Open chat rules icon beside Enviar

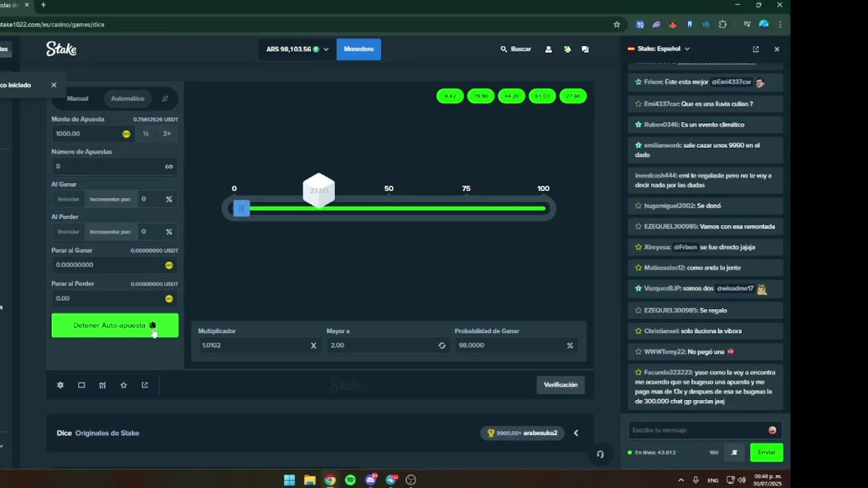pyautogui.click(x=734, y=452)
